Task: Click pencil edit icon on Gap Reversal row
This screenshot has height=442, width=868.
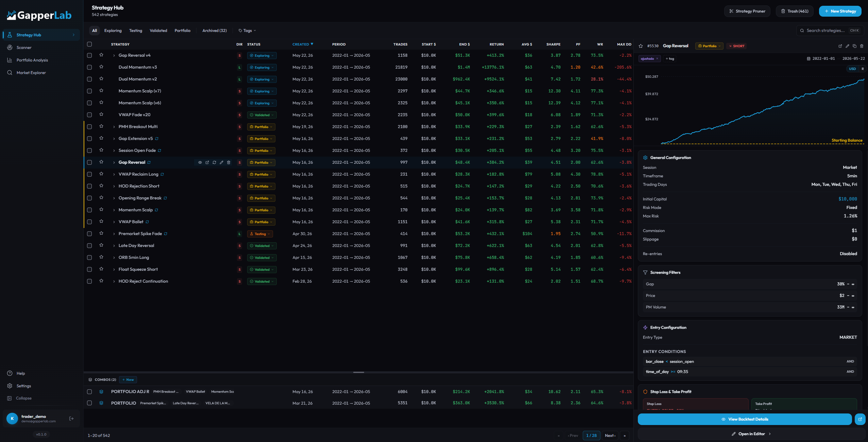Action: pyautogui.click(x=221, y=162)
